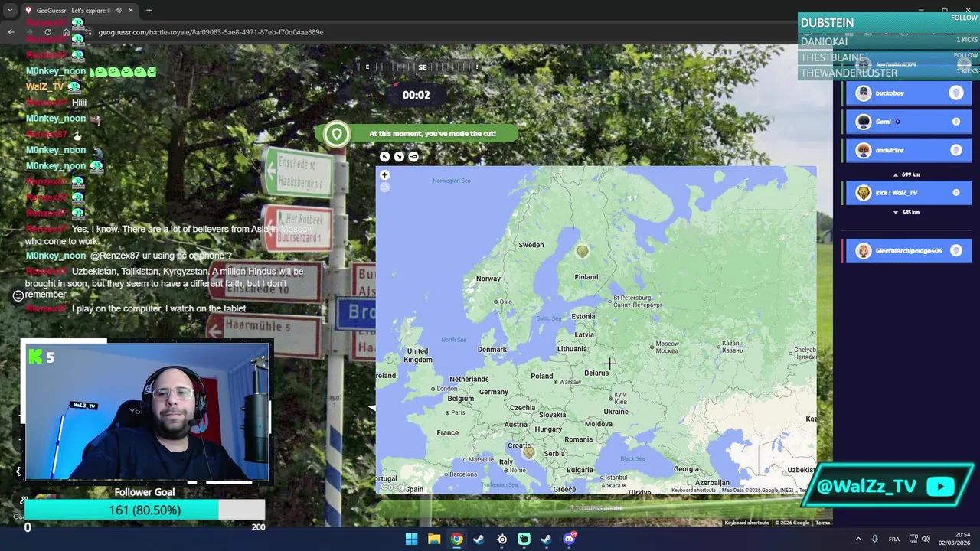Open the tab search dropdown
Viewport: 980px width, 551px height.
(x=9, y=11)
